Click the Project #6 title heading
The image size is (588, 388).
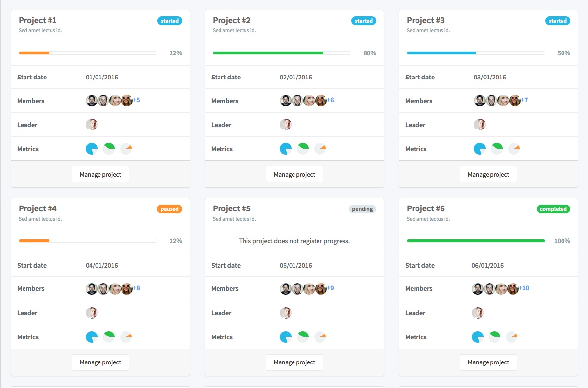click(x=425, y=208)
